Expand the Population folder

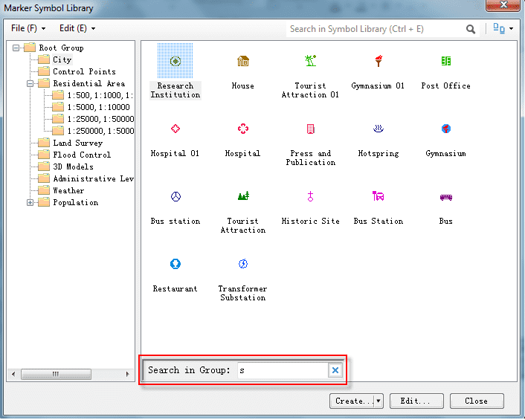click(30, 202)
